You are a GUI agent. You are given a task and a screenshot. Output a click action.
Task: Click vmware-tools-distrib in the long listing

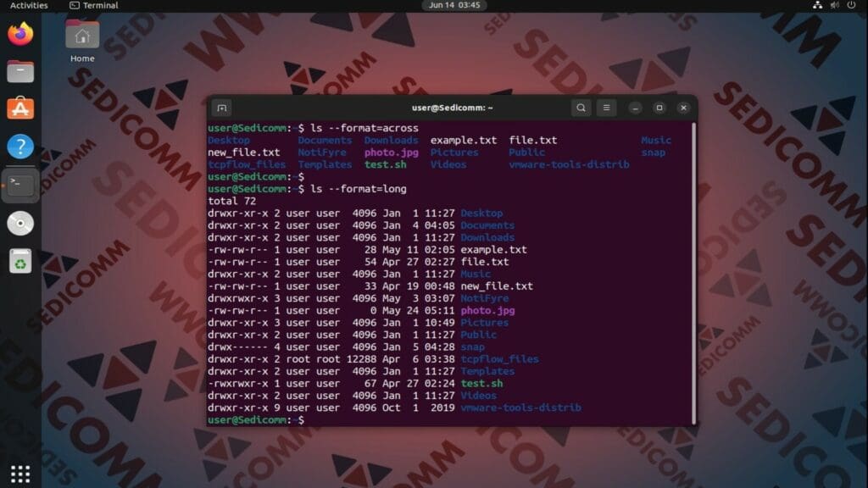pyautogui.click(x=521, y=408)
